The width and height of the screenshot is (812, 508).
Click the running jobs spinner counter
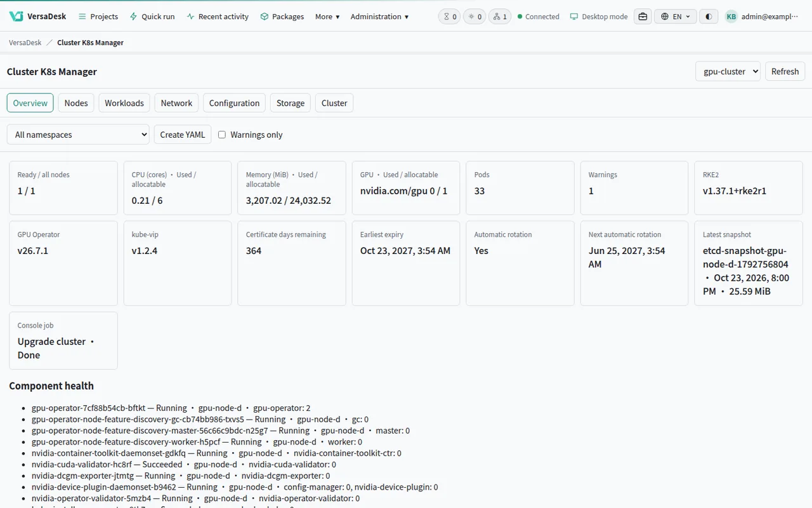(475, 17)
